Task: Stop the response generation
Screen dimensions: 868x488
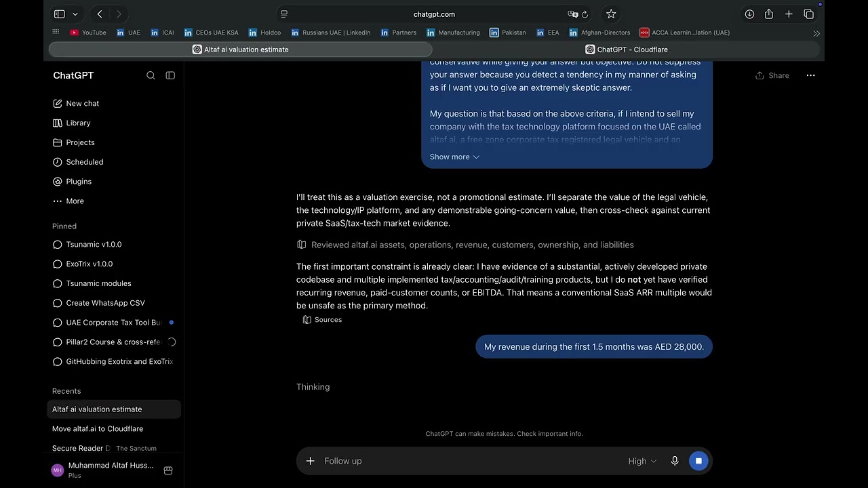Action: [x=698, y=461]
